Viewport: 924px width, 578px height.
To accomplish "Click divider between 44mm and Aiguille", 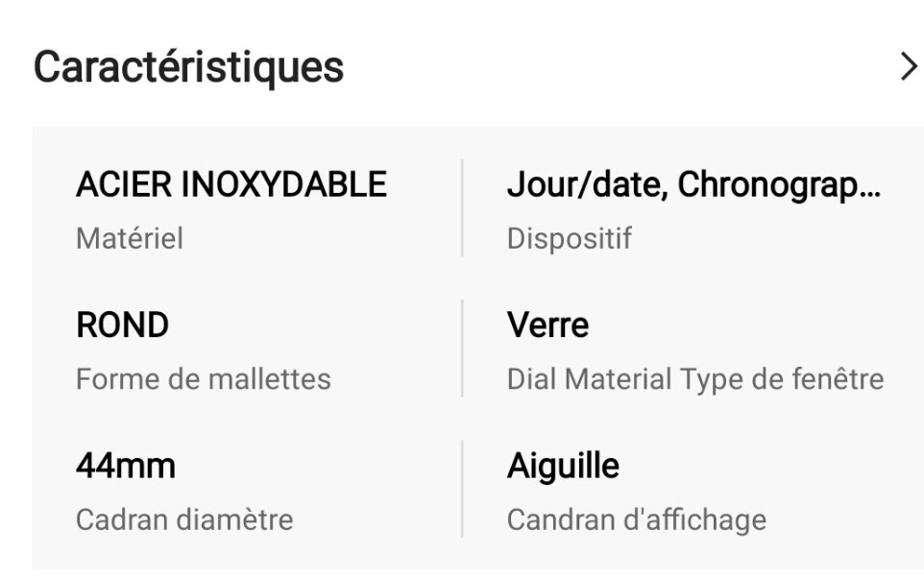I will tap(462, 489).
